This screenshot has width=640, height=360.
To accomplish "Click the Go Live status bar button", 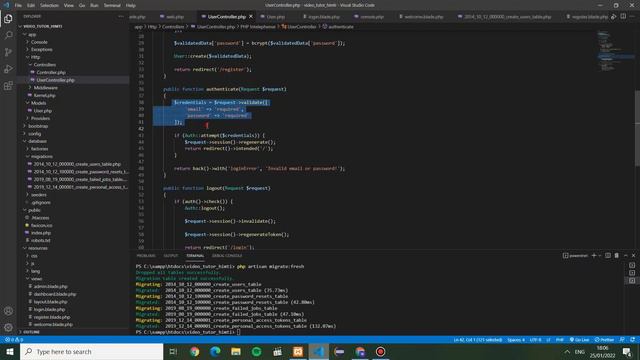I will pyautogui.click(x=579, y=340).
